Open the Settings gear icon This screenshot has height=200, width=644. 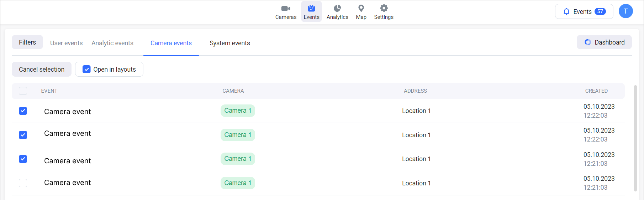384,9
